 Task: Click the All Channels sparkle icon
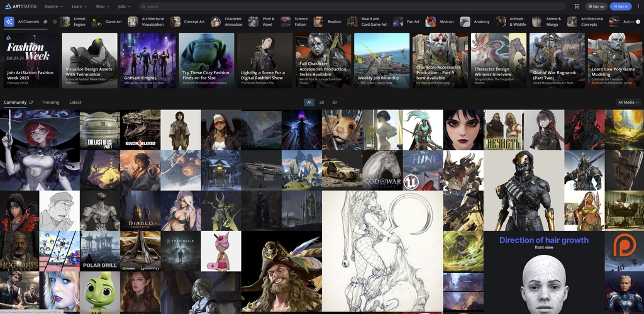9,22
